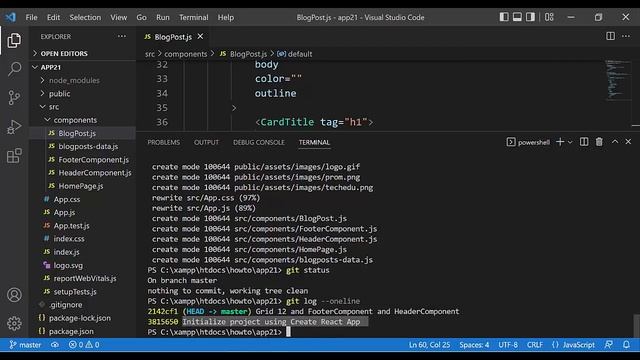
Task: Split the editor right
Action: (610, 36)
